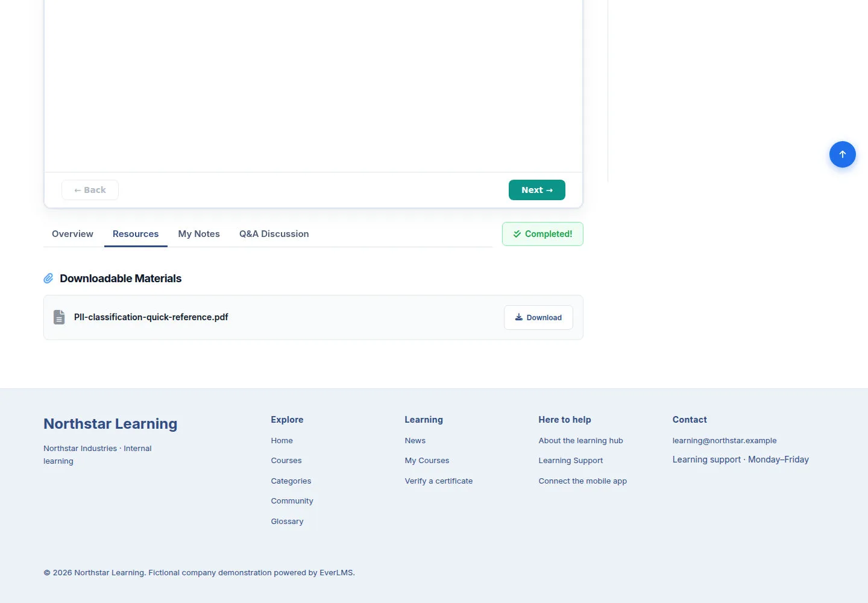Click the Here to help footer heading

point(565,420)
